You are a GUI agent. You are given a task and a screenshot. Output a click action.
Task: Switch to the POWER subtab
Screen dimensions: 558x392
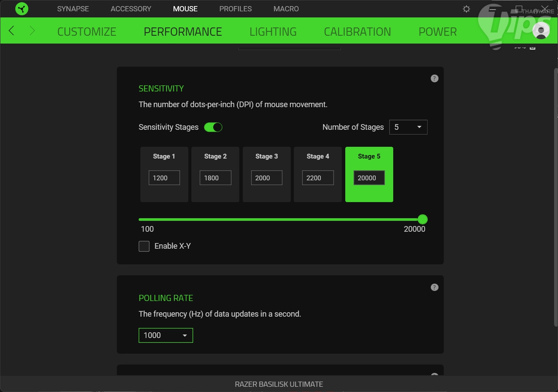pos(438,32)
